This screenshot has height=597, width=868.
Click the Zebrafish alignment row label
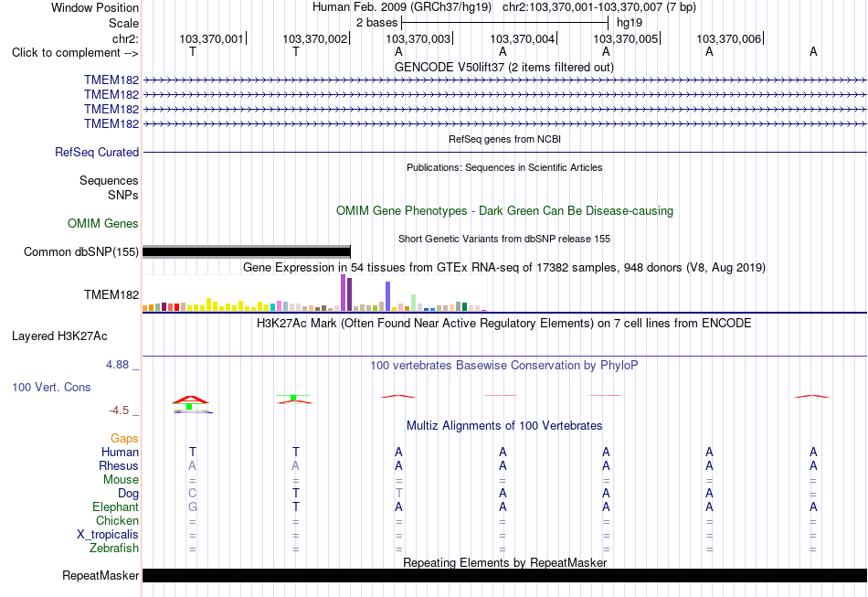pos(114,549)
